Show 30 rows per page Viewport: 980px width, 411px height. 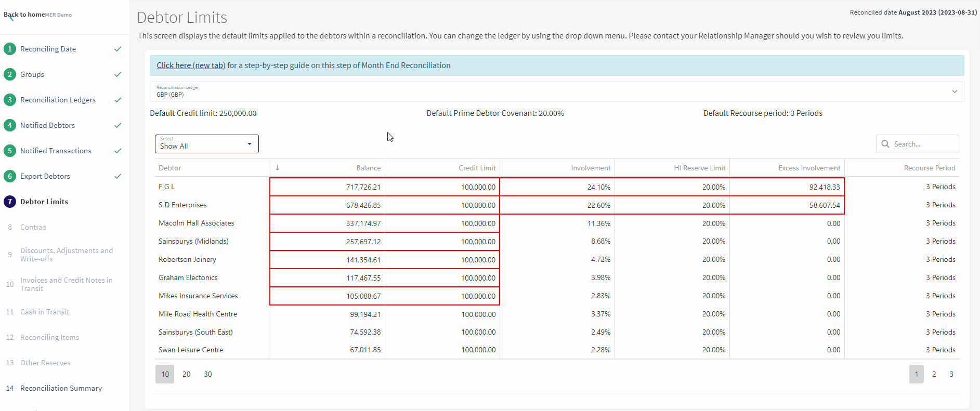pyautogui.click(x=208, y=374)
